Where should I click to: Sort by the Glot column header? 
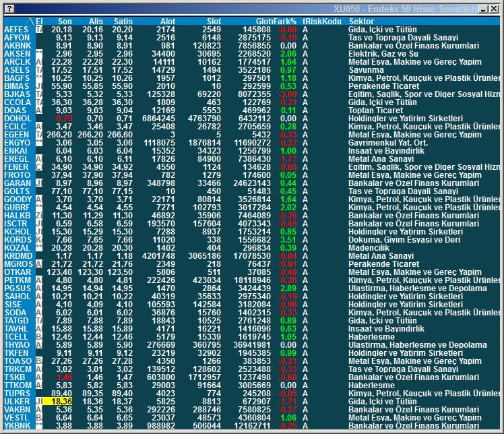coord(263,21)
